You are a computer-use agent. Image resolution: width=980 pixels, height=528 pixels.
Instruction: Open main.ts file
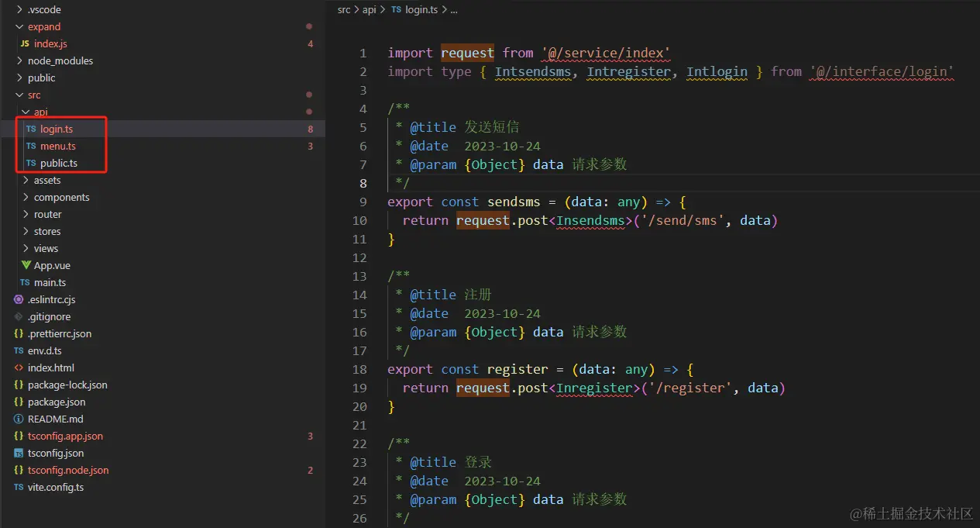click(50, 283)
